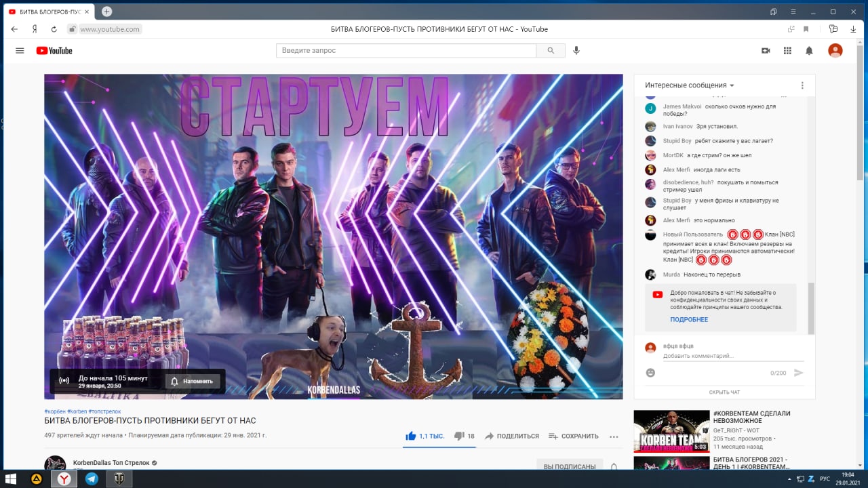
Task: Click the ВЫ ПОДПИСАНЫ button
Action: (570, 466)
